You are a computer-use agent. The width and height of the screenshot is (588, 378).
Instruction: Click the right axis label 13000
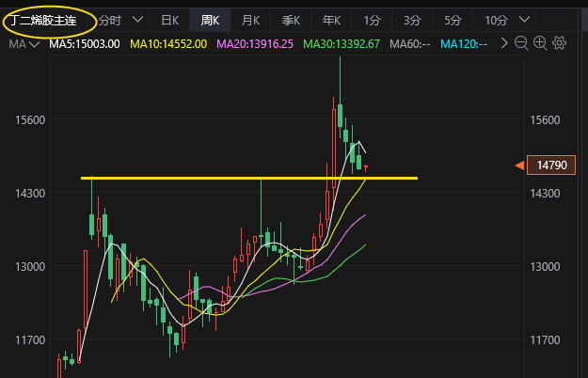545,267
